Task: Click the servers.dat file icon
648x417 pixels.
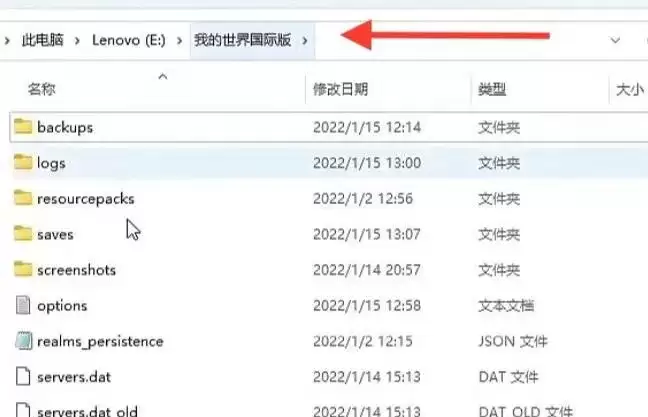Action: 23,376
